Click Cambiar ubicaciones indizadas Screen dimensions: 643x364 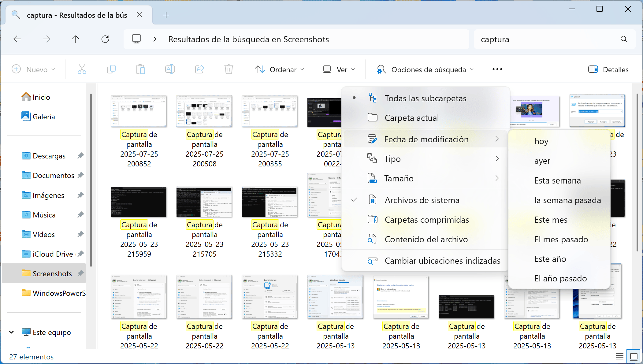pos(442,261)
